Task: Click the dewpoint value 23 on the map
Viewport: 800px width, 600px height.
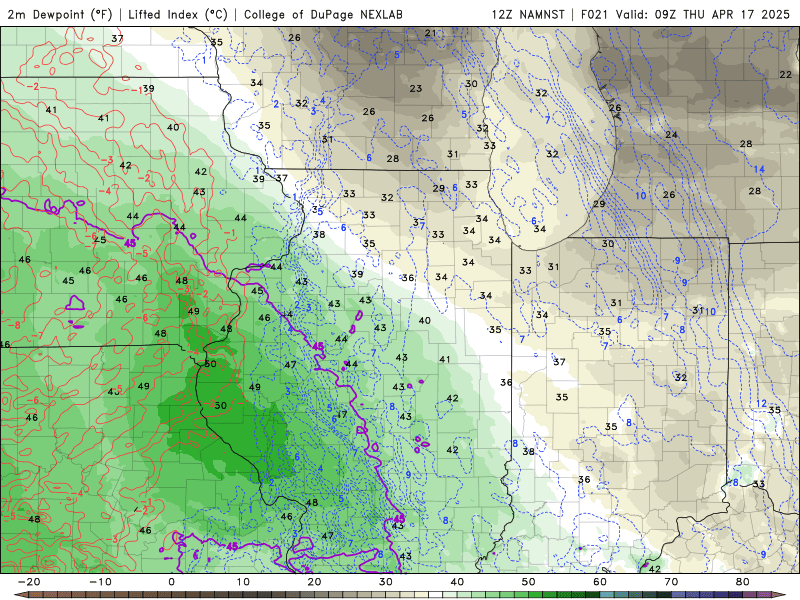Action: click(x=416, y=88)
